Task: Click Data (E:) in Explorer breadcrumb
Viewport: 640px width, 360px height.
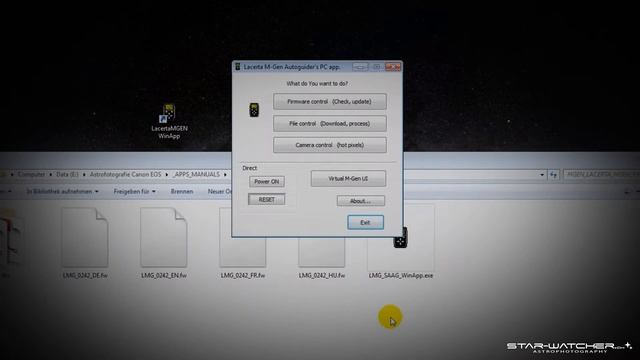Action: tap(67, 174)
